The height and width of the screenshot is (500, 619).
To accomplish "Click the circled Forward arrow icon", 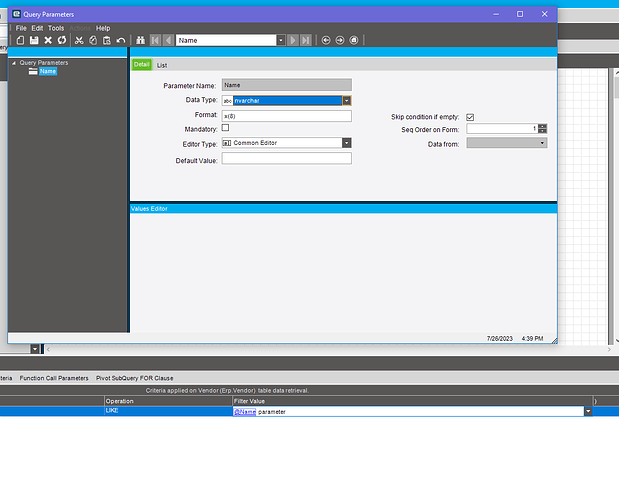I will 340,40.
